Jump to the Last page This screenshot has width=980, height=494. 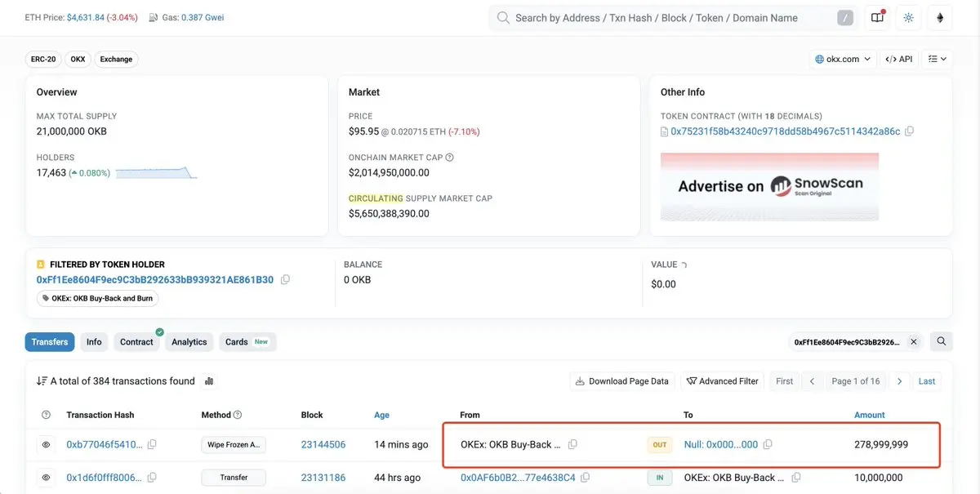[x=927, y=381]
